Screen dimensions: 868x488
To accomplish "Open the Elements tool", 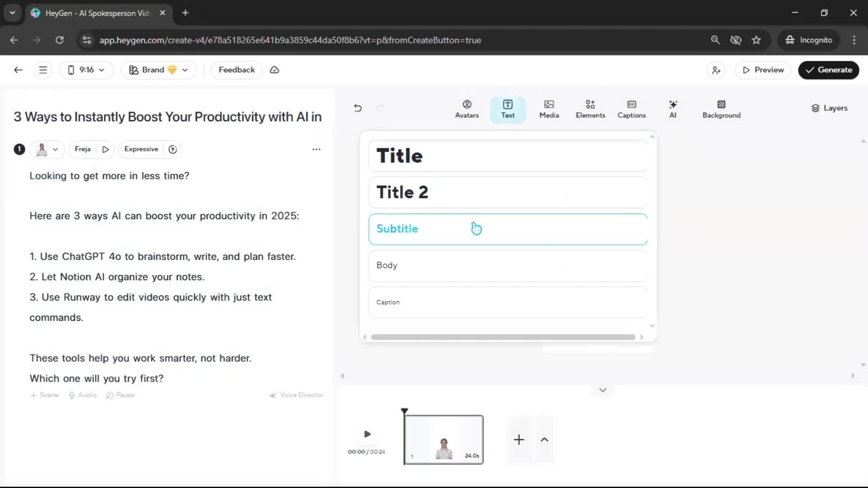I will point(590,109).
